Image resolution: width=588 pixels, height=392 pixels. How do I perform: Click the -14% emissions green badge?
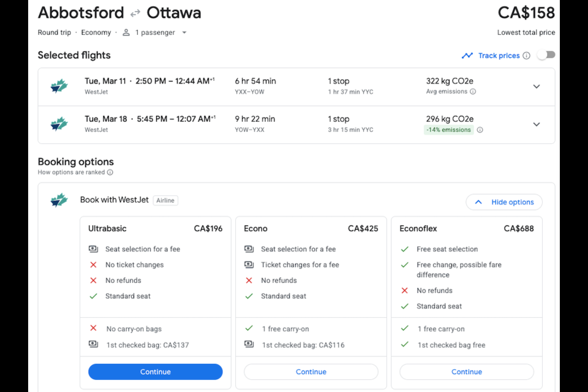point(448,130)
